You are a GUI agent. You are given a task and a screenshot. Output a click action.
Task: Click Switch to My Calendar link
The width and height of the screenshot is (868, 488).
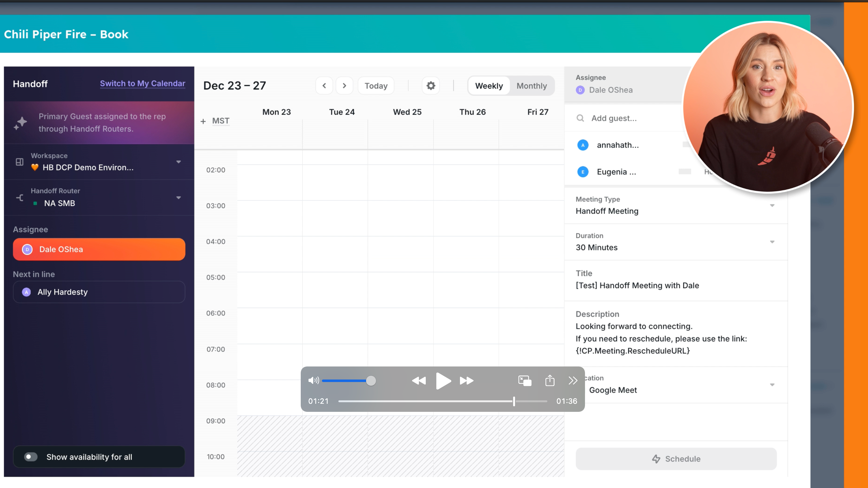coord(142,83)
